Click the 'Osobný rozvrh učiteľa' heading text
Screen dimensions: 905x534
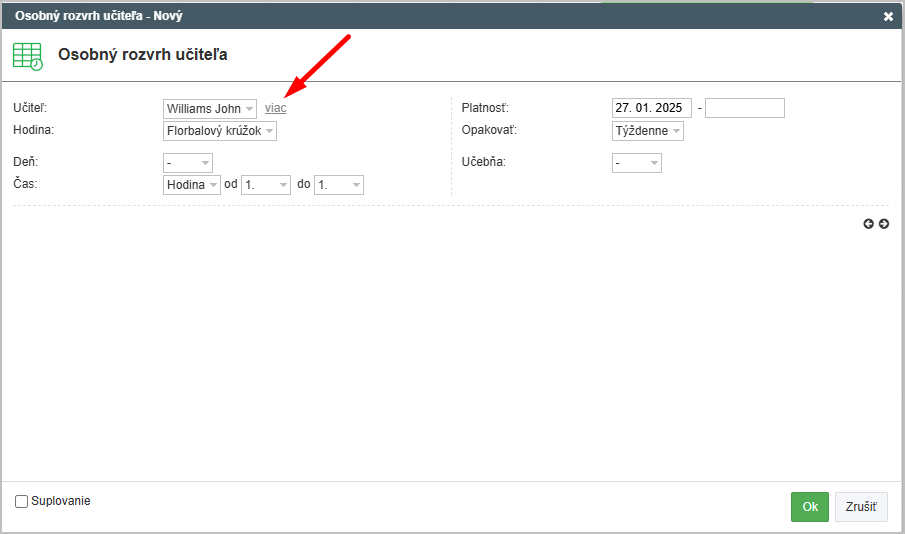[x=143, y=55]
